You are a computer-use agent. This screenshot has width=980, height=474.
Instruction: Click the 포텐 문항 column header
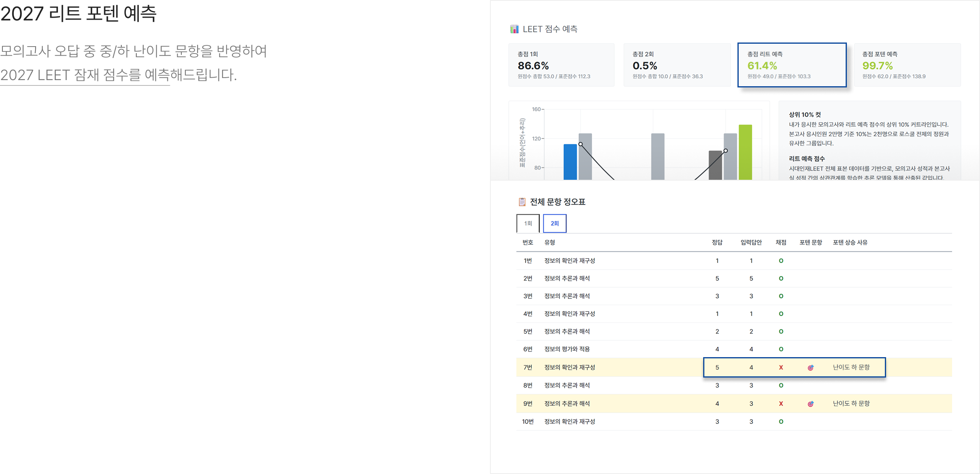coord(811,242)
